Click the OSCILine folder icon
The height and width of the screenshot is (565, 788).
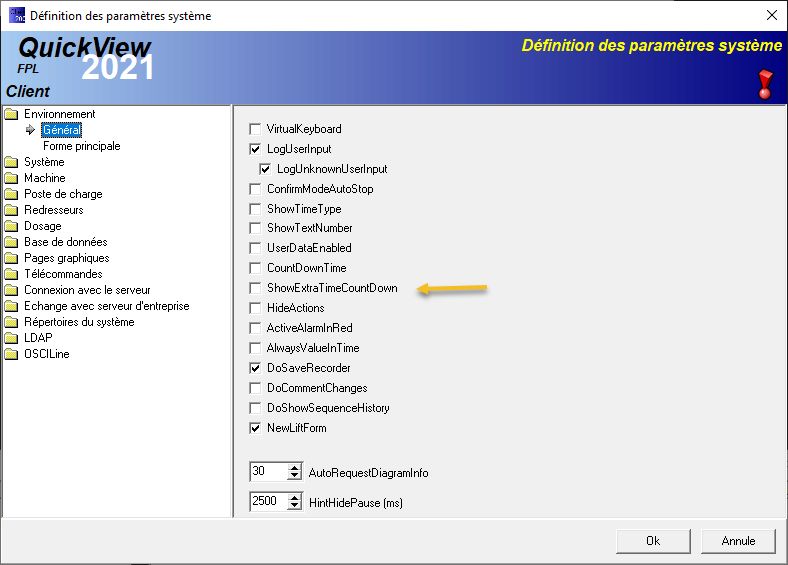click(x=11, y=354)
